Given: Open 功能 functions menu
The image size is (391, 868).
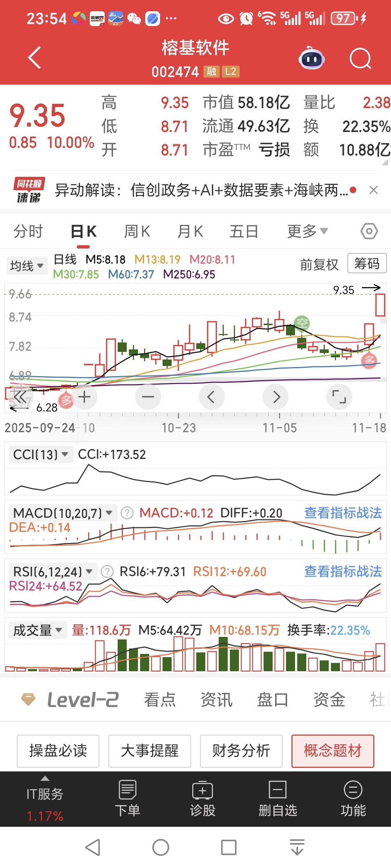Looking at the screenshot, I should tap(353, 799).
